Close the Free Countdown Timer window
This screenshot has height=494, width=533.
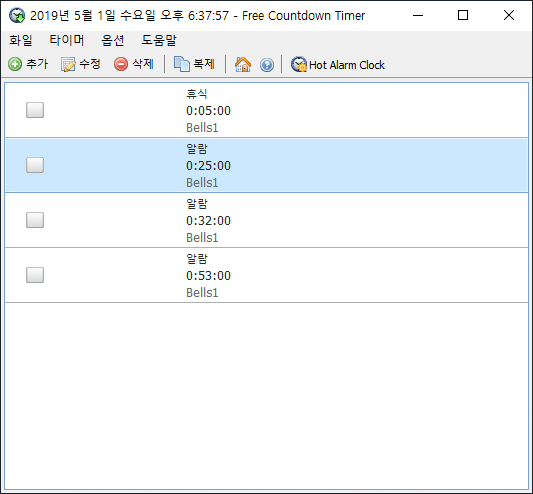point(509,15)
